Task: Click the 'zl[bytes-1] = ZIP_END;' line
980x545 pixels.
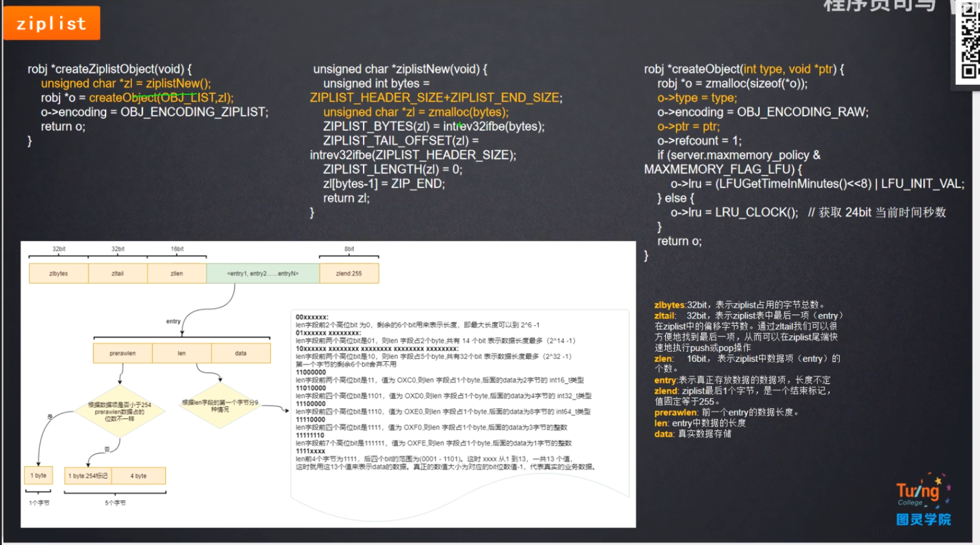Action: [x=384, y=184]
